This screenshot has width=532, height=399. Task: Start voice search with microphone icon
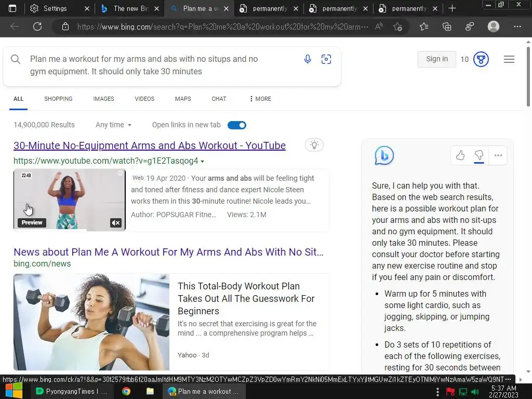(308, 59)
